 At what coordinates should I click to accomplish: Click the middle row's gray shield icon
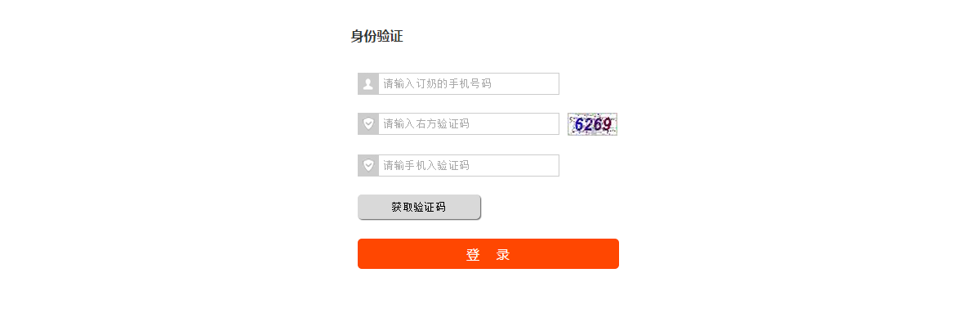point(368,123)
